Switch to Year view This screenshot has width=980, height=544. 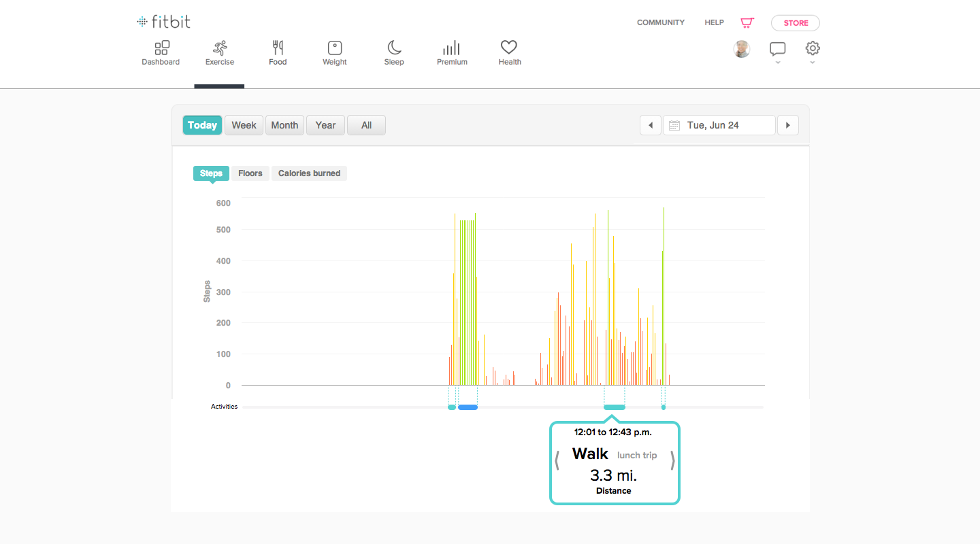click(x=325, y=125)
